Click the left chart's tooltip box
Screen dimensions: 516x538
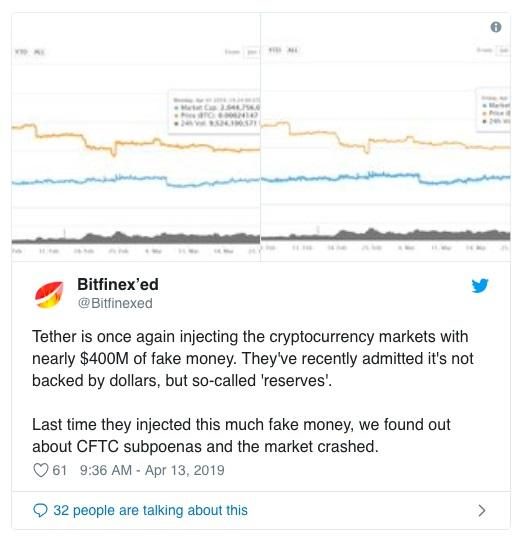214,112
